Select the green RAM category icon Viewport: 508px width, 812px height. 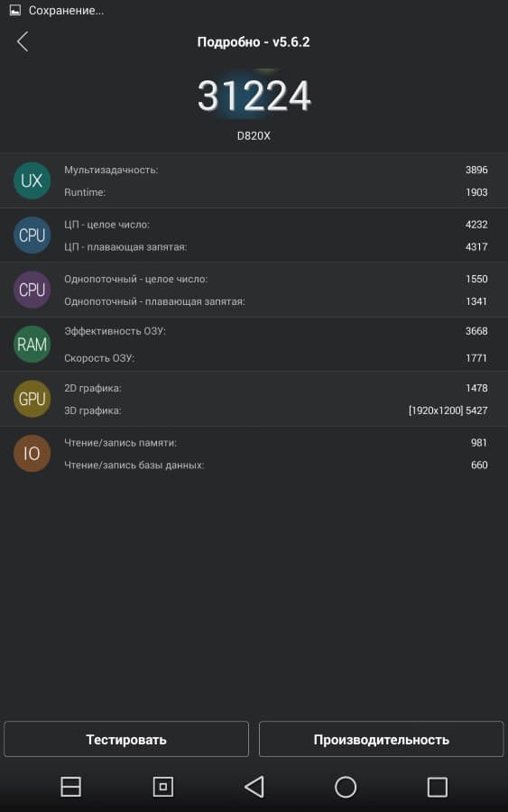tap(32, 344)
